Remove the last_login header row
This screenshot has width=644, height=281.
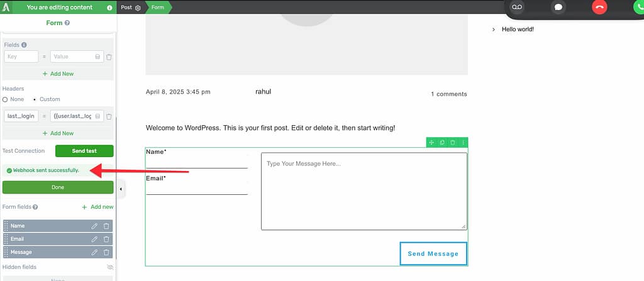click(109, 116)
